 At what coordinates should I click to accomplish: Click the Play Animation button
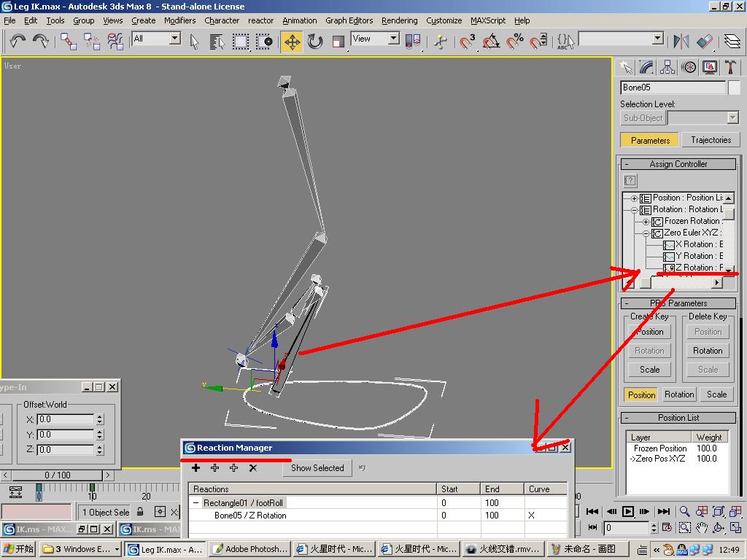[628, 511]
